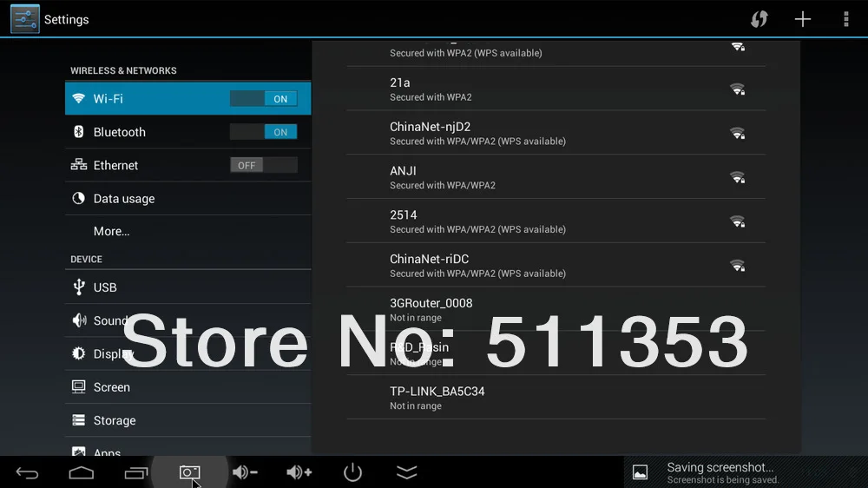This screenshot has width=868, height=488.
Task: Tap the Settings app icon
Action: 25,19
